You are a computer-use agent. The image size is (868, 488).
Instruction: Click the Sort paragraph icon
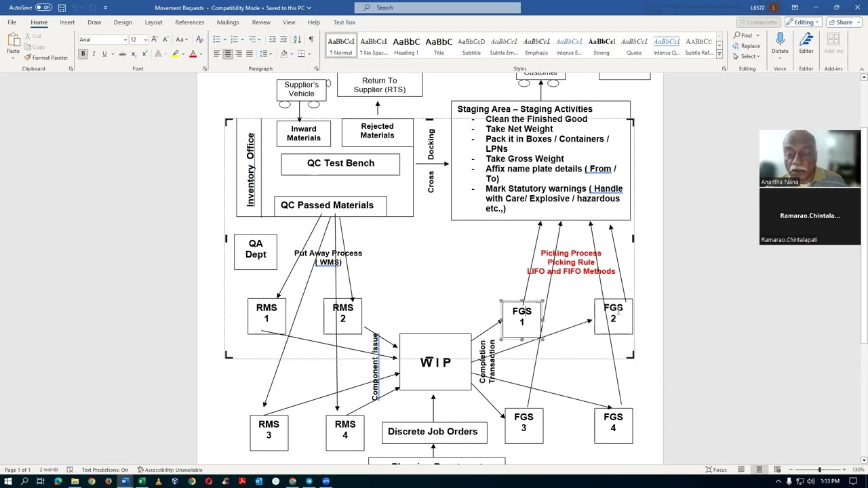tap(297, 39)
